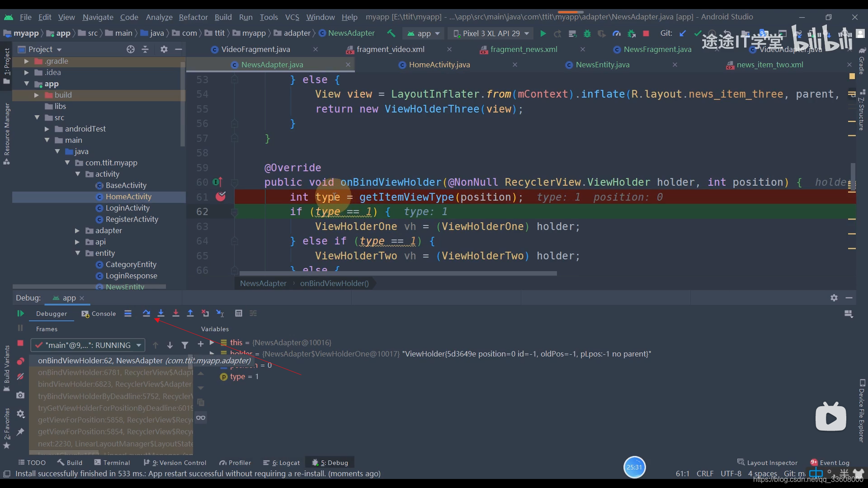868x488 pixels.
Task: Switch to fragment_news.xml tab
Action: point(524,49)
